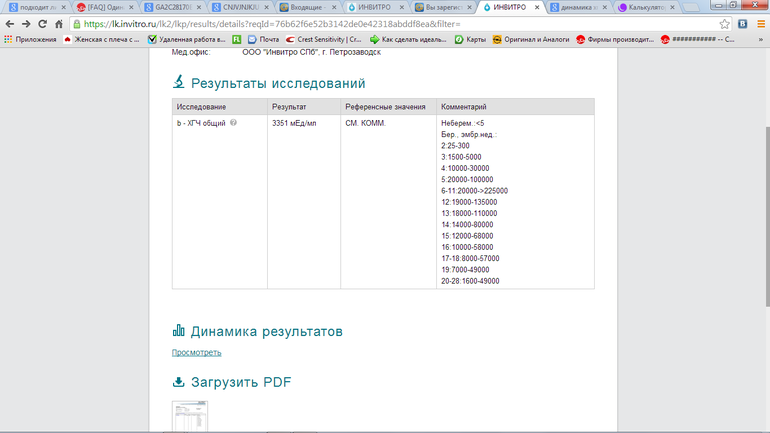Viewport: 770px width, 433px height.
Task: Click the Просмотреть link under Динамика результатов
Action: click(196, 352)
